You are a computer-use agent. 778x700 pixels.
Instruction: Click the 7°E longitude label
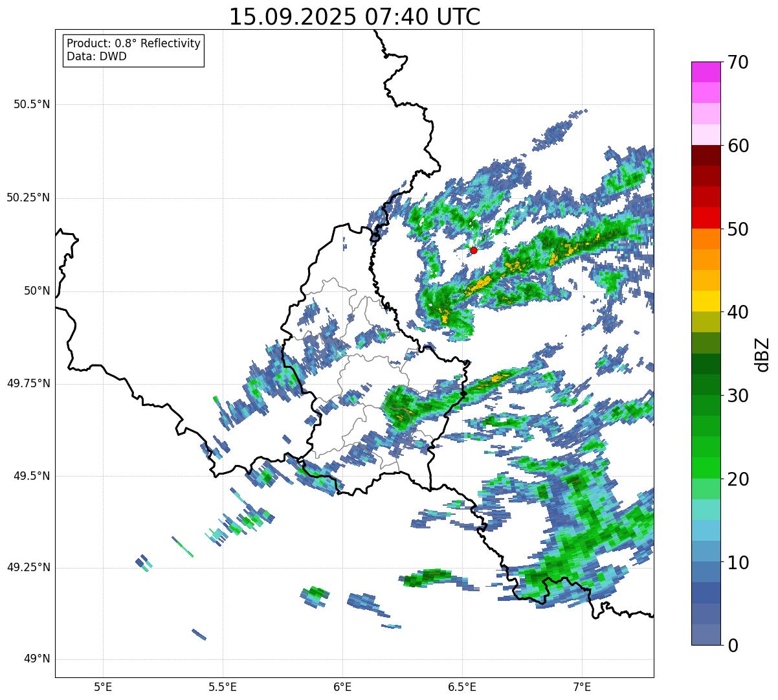pos(582,686)
